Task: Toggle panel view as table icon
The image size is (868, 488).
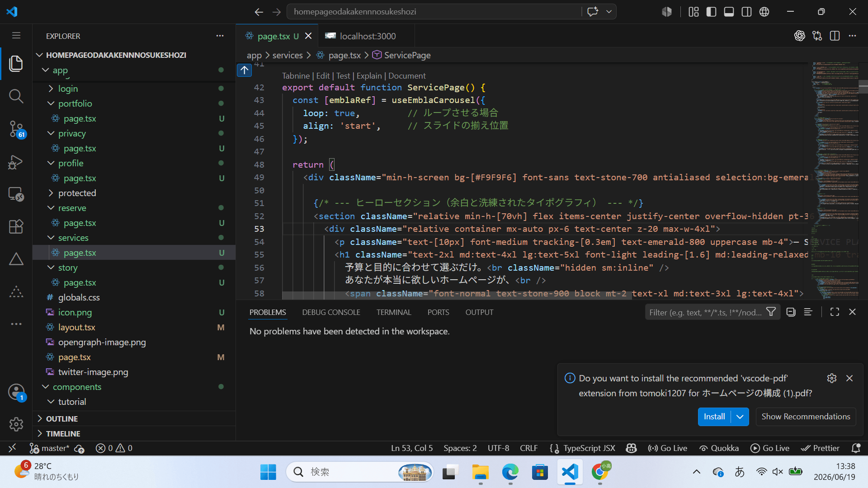Action: pos(808,312)
